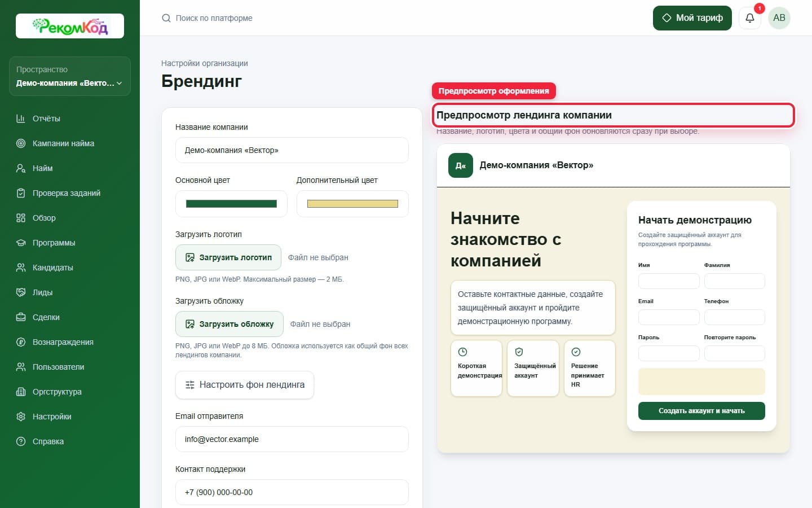The height and width of the screenshot is (508, 812).
Task: Click the Брендинг page heading
Action: pyautogui.click(x=201, y=81)
